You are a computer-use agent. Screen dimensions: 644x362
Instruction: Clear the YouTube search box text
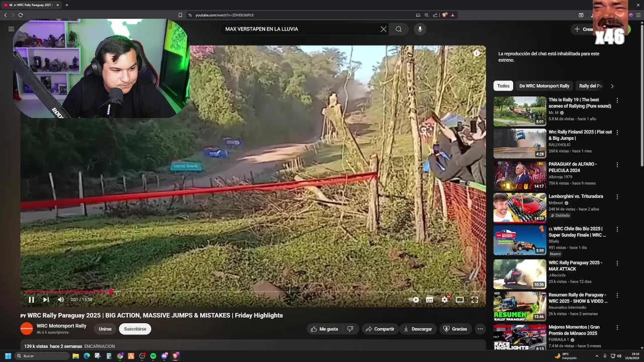point(383,29)
